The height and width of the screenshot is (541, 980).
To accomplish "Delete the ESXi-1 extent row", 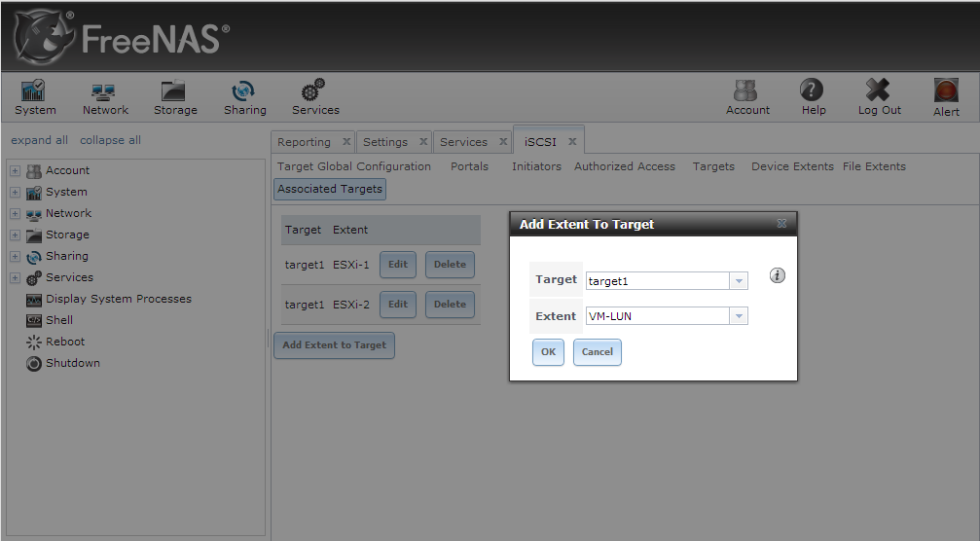I will pos(450,265).
